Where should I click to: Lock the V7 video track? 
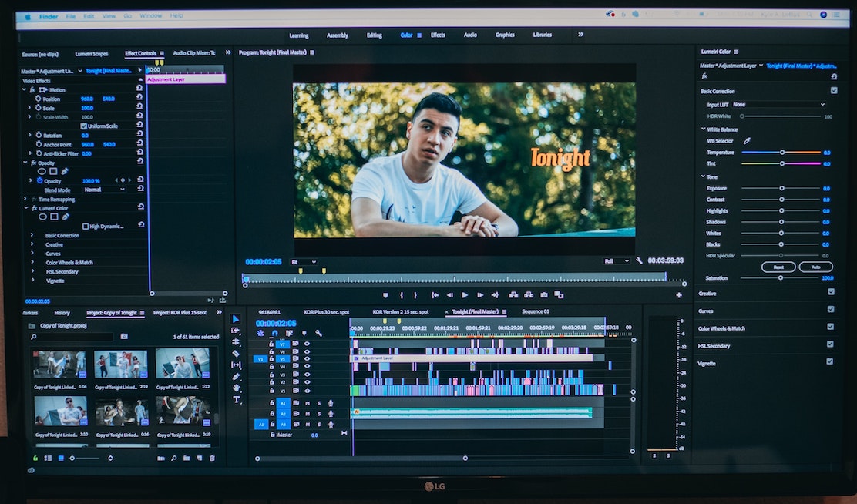(x=271, y=344)
